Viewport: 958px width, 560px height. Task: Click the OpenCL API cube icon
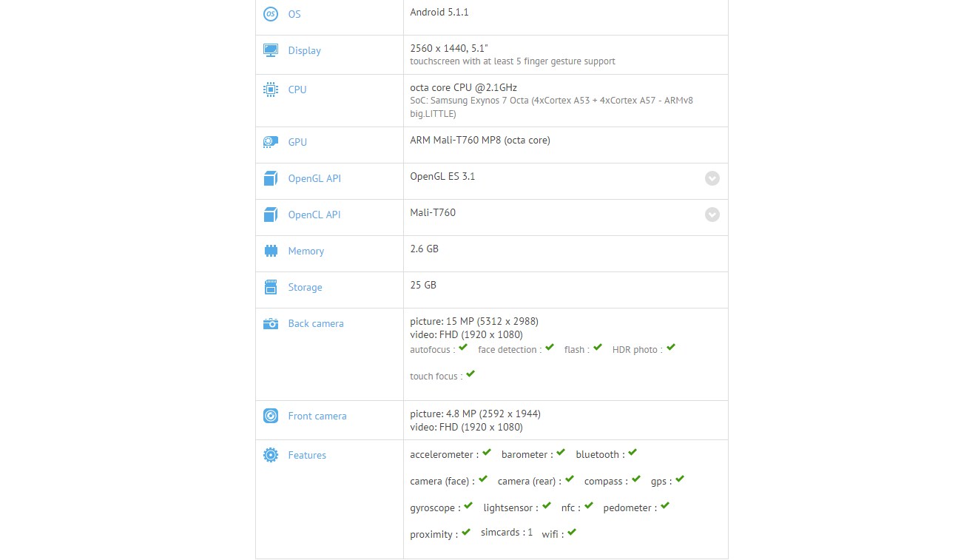(x=271, y=215)
